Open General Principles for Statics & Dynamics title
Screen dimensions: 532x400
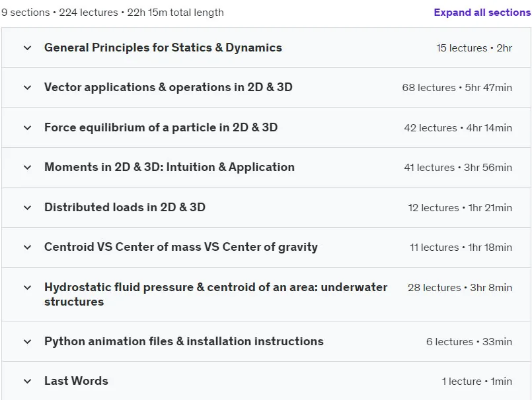[x=163, y=48]
